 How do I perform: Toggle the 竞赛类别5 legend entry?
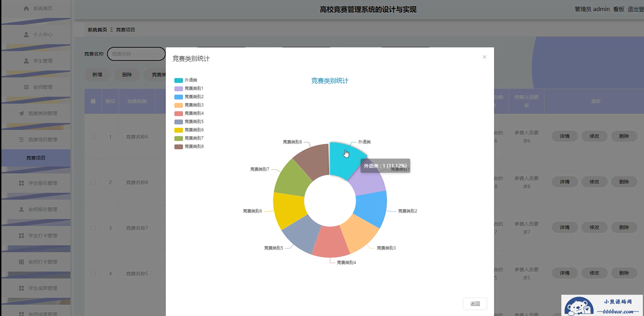pyautogui.click(x=189, y=122)
